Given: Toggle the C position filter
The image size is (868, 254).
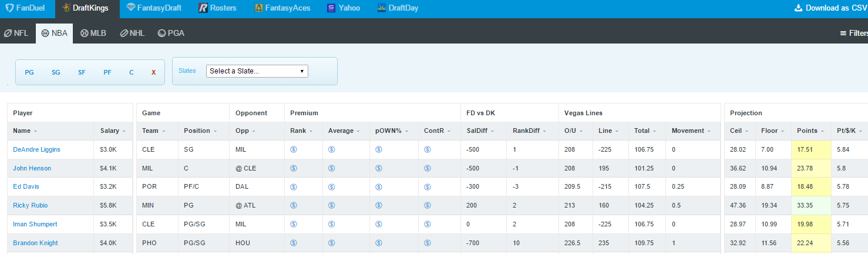Looking at the screenshot, I should tap(132, 72).
